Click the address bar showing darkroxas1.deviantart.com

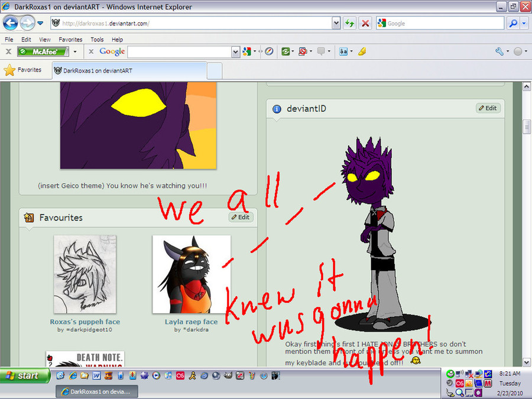[x=192, y=23]
